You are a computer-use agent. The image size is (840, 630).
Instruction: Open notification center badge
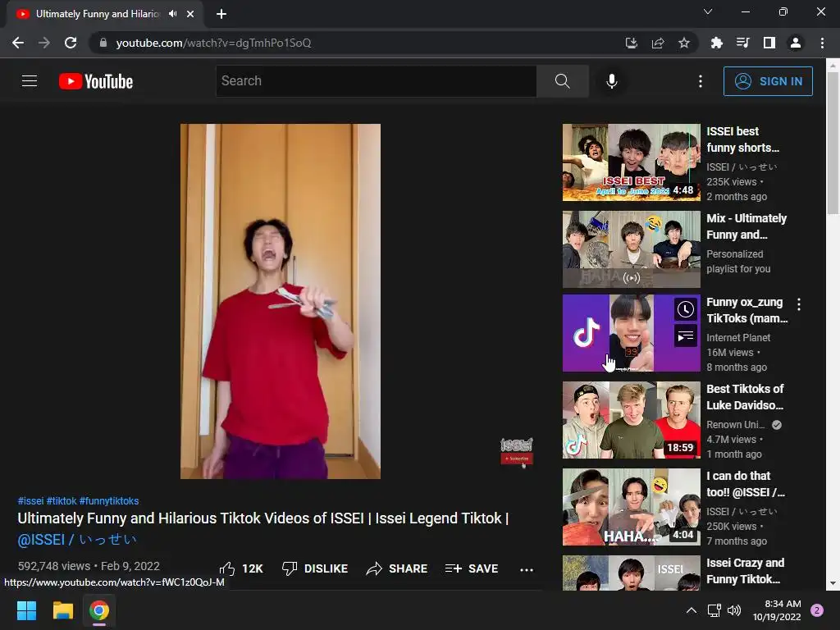[817, 610]
